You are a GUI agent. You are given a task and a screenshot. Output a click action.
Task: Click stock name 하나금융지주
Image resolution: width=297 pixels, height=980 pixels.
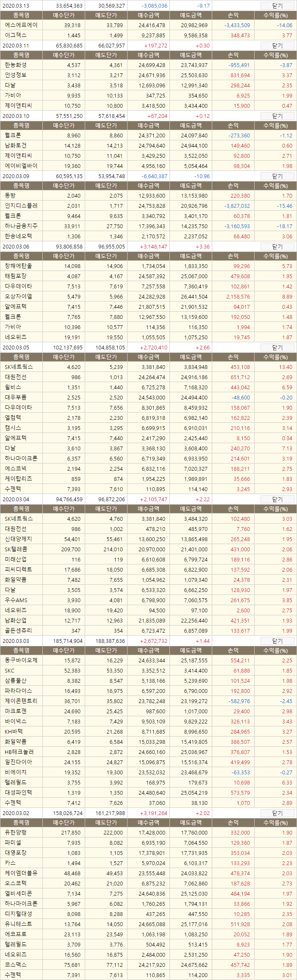(21, 226)
